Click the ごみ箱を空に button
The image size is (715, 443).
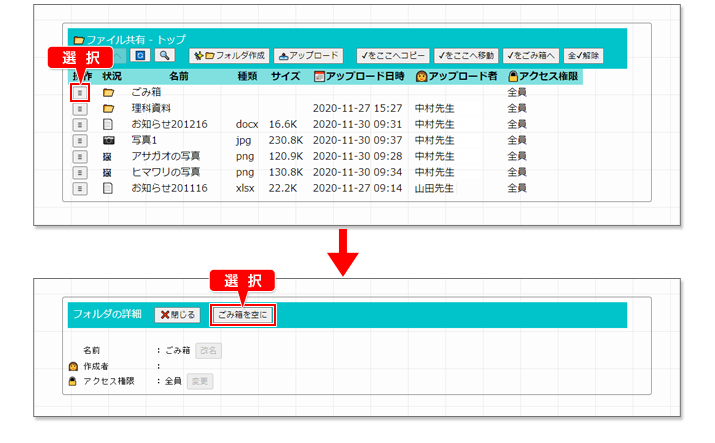(x=243, y=315)
